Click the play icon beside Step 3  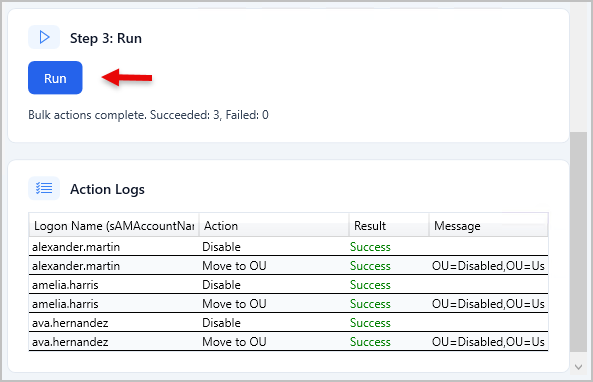(x=44, y=37)
